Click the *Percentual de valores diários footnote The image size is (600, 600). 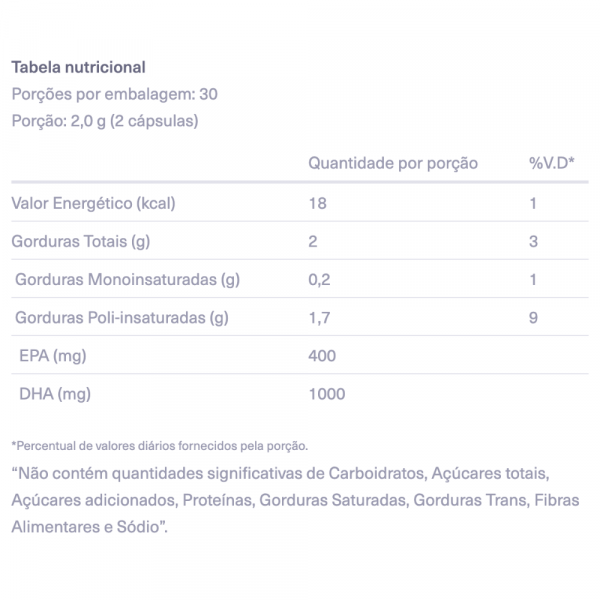pos(160,446)
